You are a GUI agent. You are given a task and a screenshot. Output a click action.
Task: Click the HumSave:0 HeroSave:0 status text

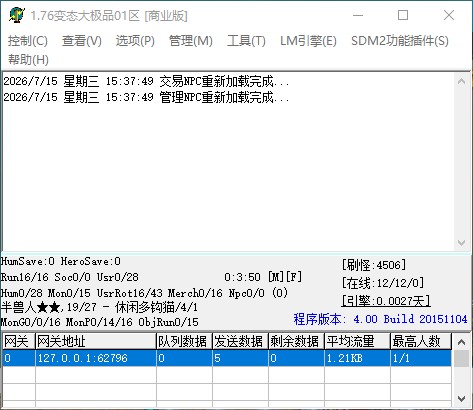tap(61, 261)
